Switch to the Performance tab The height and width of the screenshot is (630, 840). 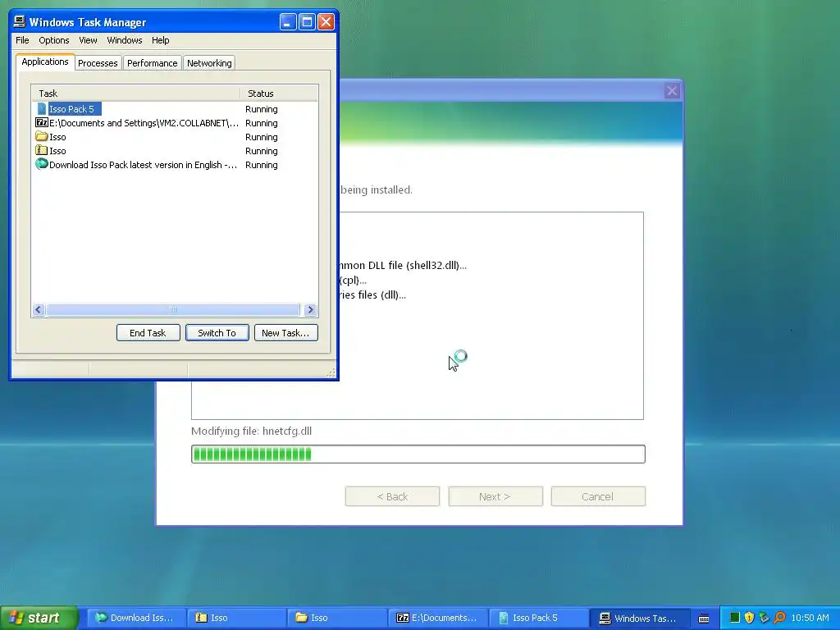coord(152,63)
